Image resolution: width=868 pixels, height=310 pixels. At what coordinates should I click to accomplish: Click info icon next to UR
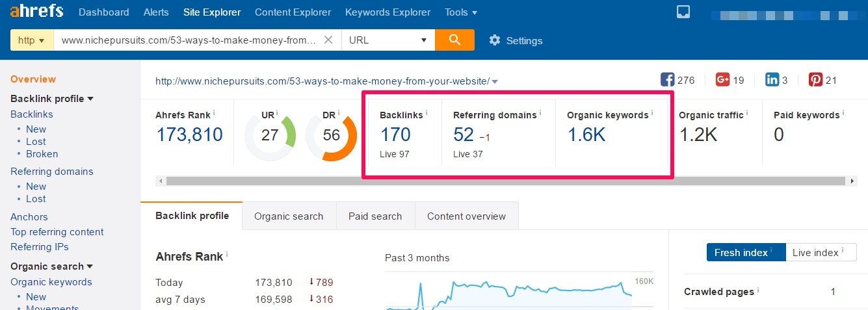[277, 113]
